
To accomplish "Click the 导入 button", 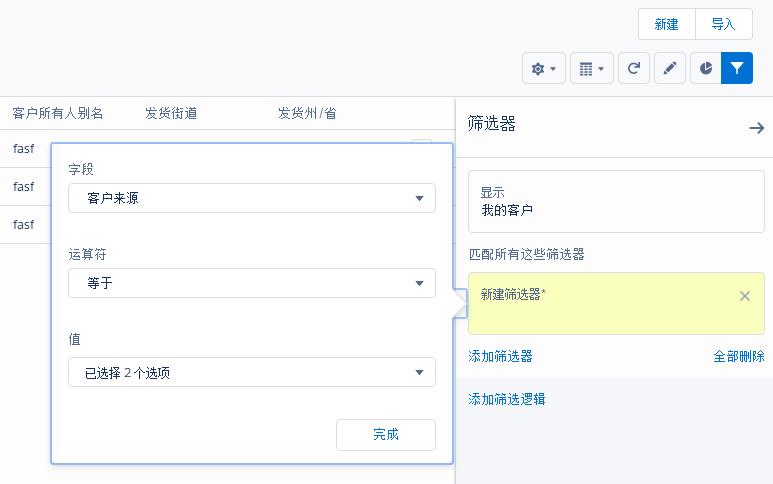I will (723, 24).
